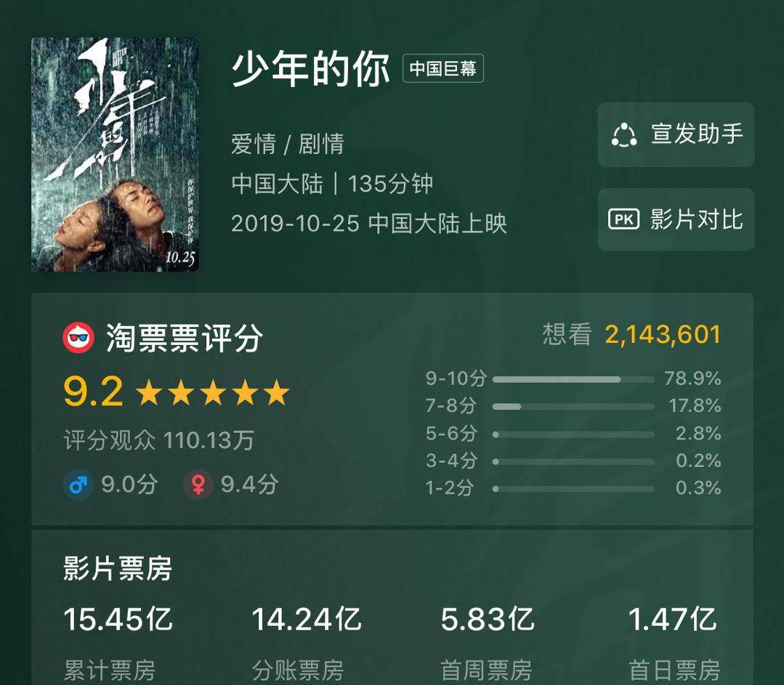Image resolution: width=784 pixels, height=685 pixels.
Task: Tap the first gold rating star
Action: click(x=148, y=392)
